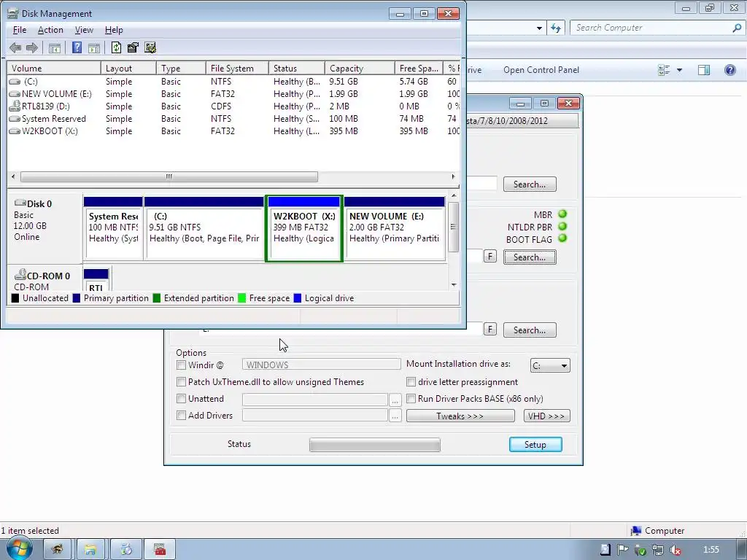Image resolution: width=747 pixels, height=560 pixels.
Task: Toggle the Show/Hide Console Tree toolbar icon
Action: (55, 47)
